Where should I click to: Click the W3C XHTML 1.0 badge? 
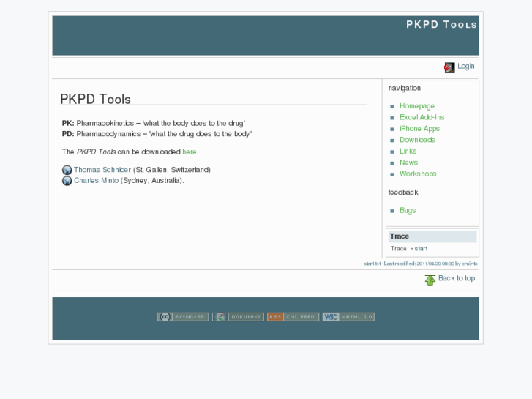348,317
